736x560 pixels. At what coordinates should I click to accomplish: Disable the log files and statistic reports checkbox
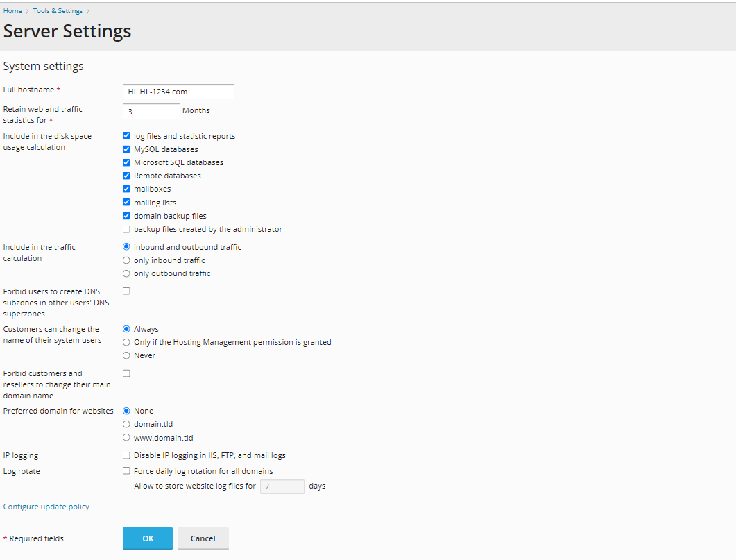pos(126,135)
